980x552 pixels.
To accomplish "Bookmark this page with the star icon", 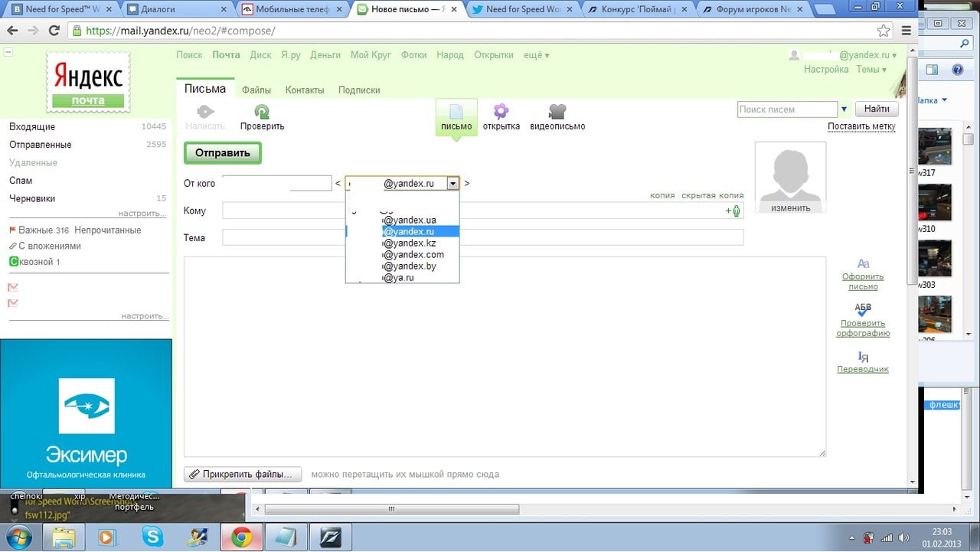I will (x=884, y=31).
